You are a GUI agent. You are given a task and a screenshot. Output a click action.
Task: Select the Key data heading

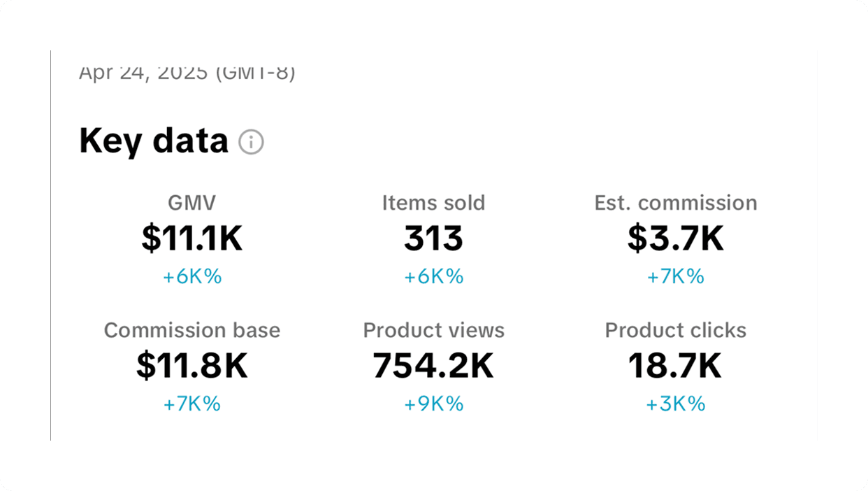point(154,141)
